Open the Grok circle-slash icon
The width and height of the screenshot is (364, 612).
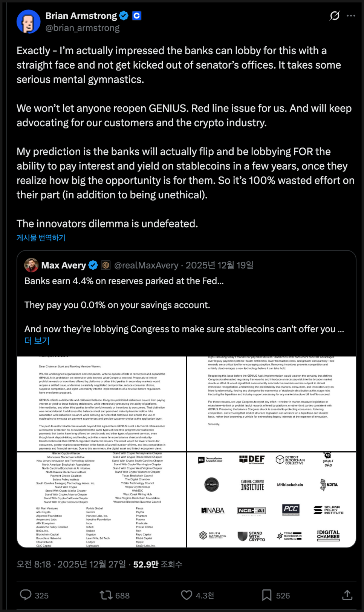point(335,15)
